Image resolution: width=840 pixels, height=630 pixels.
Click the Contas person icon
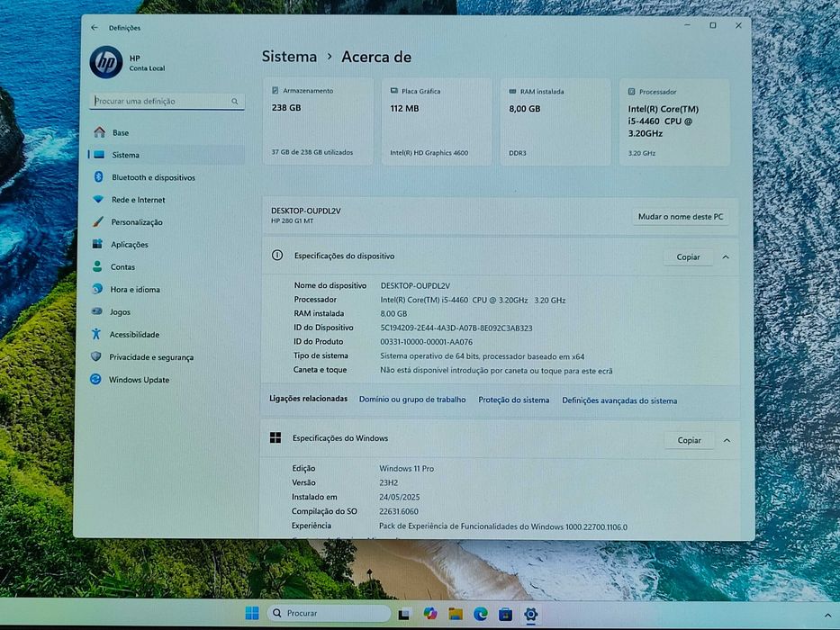click(97, 266)
